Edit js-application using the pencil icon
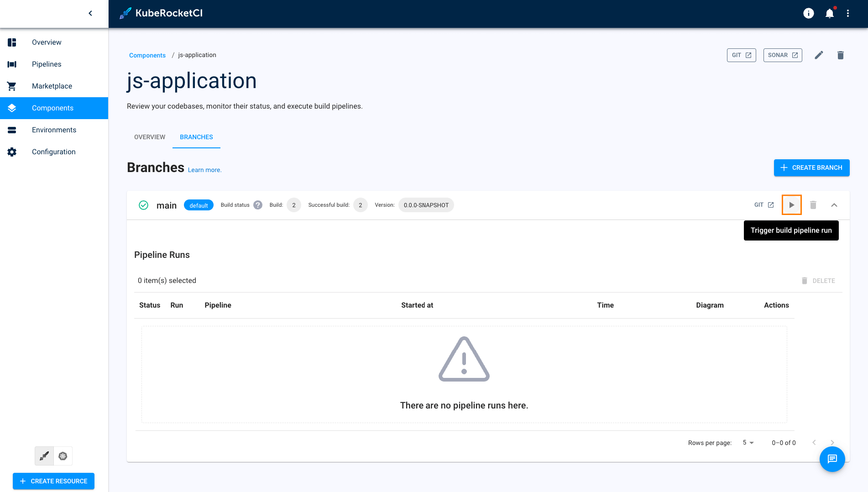Screen dimensions: 868x492 [x=819, y=55]
